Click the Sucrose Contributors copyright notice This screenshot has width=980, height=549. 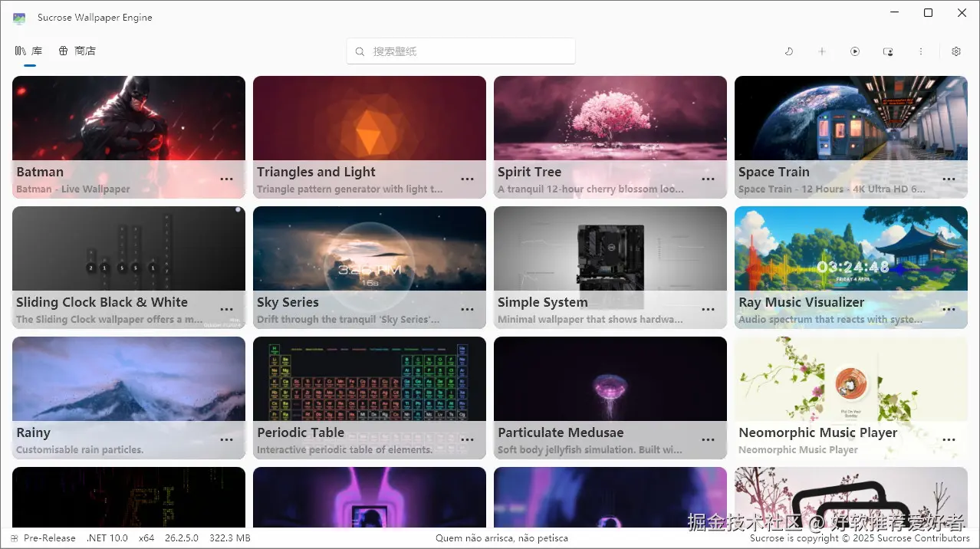860,538
